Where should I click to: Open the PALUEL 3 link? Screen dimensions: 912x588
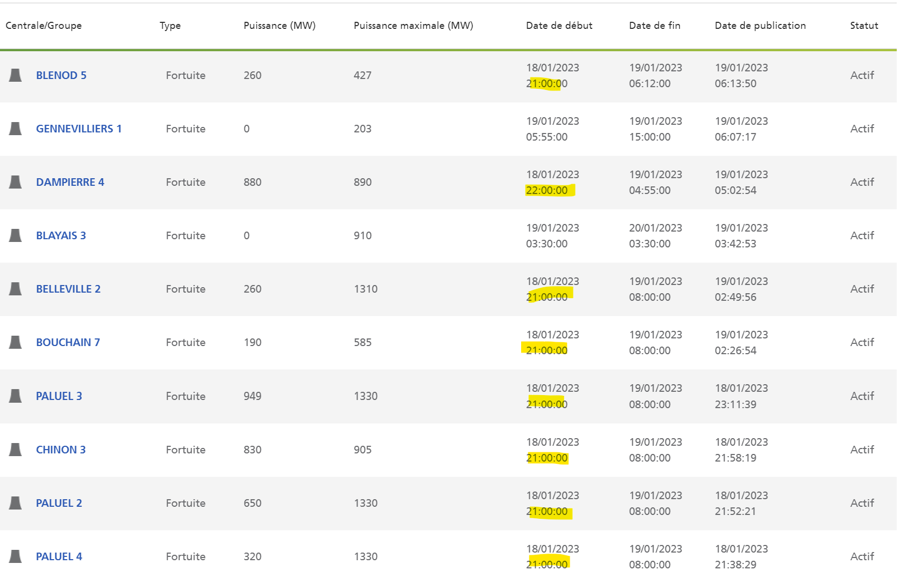pyautogui.click(x=59, y=396)
